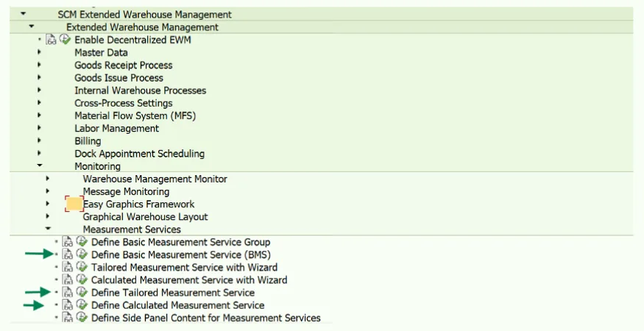Execute Tailored Measurement Service with Wizard activity

click(x=82, y=267)
